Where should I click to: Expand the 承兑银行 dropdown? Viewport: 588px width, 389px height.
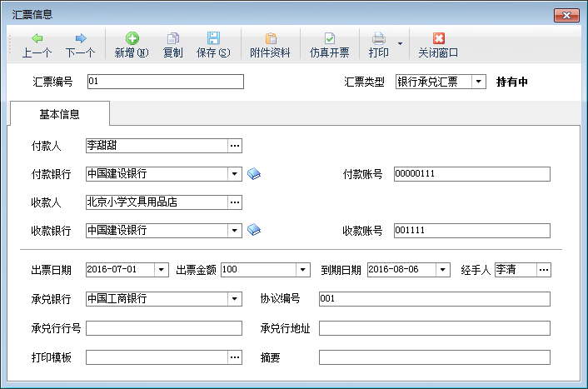coord(235,299)
